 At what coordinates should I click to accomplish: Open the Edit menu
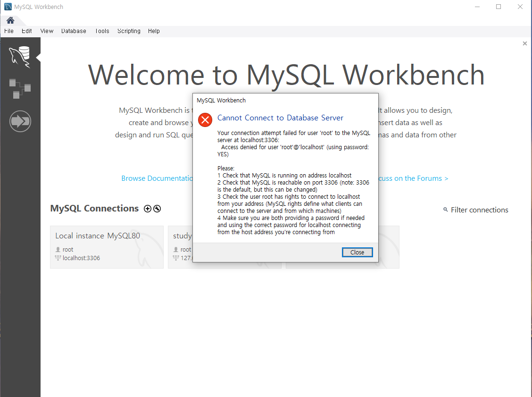tap(27, 31)
